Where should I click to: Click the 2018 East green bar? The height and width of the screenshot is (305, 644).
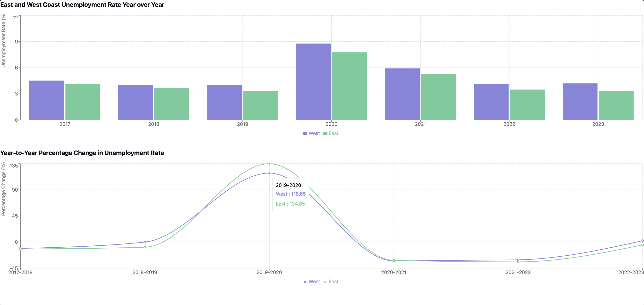172,104
